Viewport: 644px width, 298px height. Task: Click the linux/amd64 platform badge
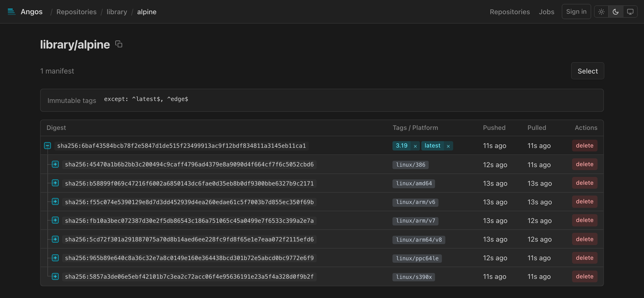[414, 184]
